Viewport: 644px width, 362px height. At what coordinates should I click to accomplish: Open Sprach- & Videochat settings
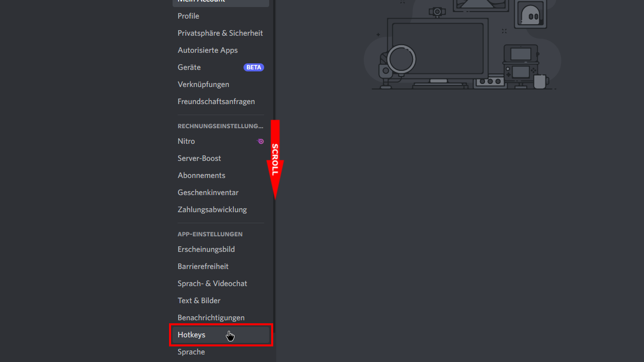coord(220,284)
